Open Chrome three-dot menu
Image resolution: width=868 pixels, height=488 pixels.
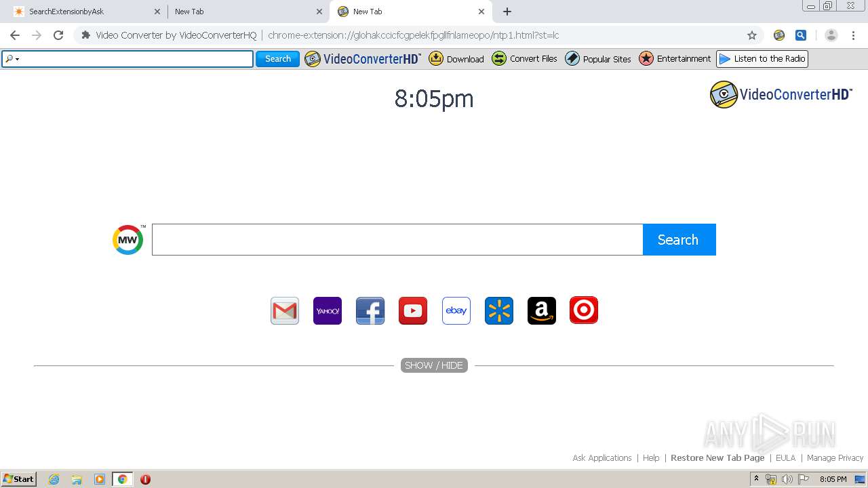[x=853, y=35]
